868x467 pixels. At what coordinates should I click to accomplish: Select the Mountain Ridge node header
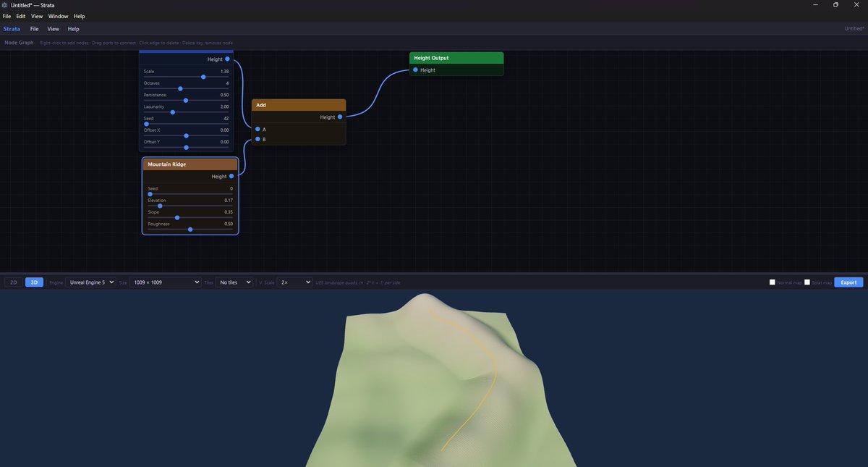coord(190,164)
